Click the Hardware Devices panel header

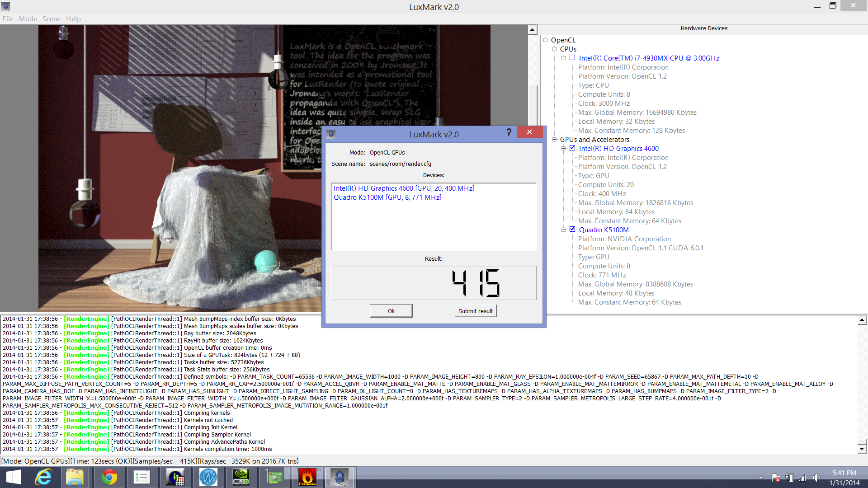tap(704, 28)
